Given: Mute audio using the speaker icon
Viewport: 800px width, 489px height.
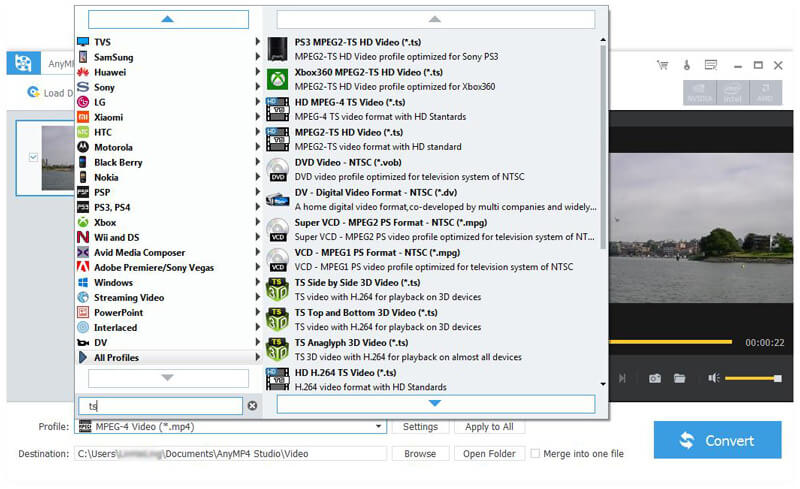Looking at the screenshot, I should coord(714,378).
